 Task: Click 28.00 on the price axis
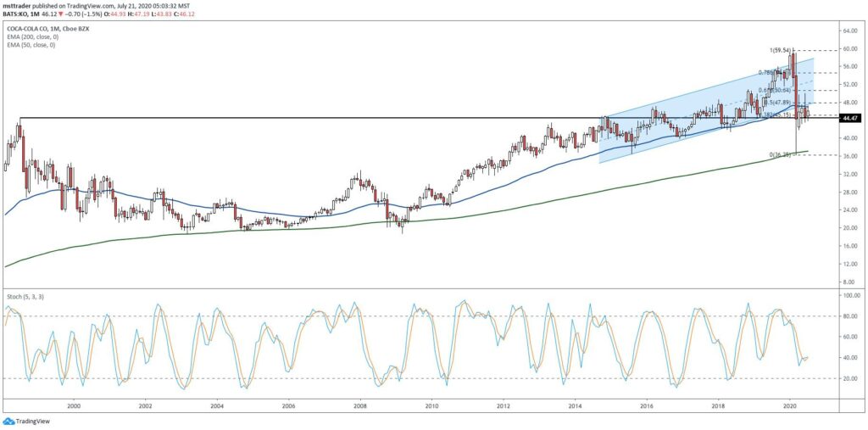pyautogui.click(x=849, y=193)
